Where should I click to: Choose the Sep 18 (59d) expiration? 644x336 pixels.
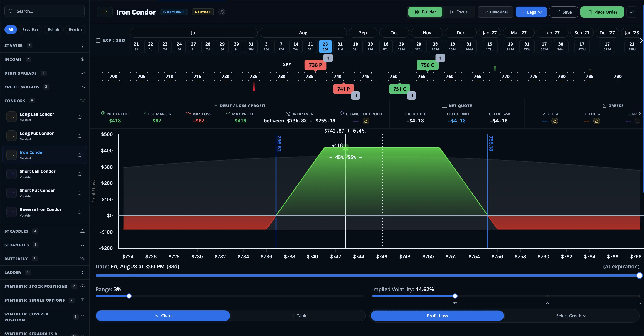[x=355, y=46]
